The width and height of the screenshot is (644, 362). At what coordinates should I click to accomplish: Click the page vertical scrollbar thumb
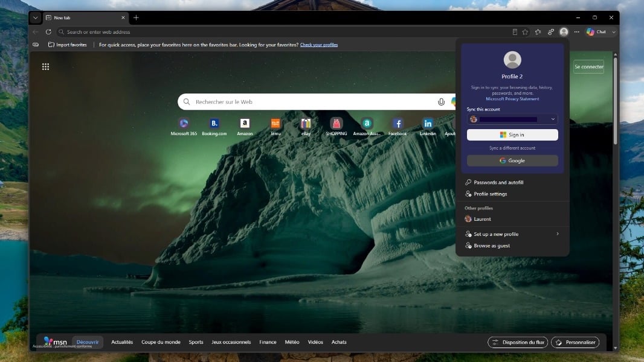[x=615, y=100]
